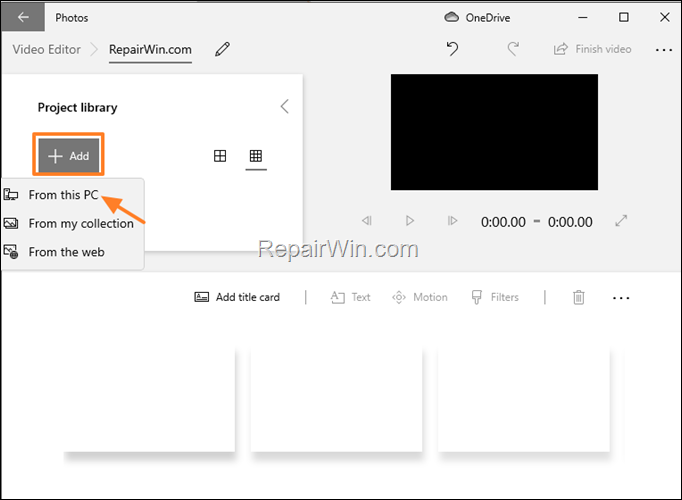682x500 pixels.
Task: Select the middle empty storyboard placeholder
Action: 336,399
